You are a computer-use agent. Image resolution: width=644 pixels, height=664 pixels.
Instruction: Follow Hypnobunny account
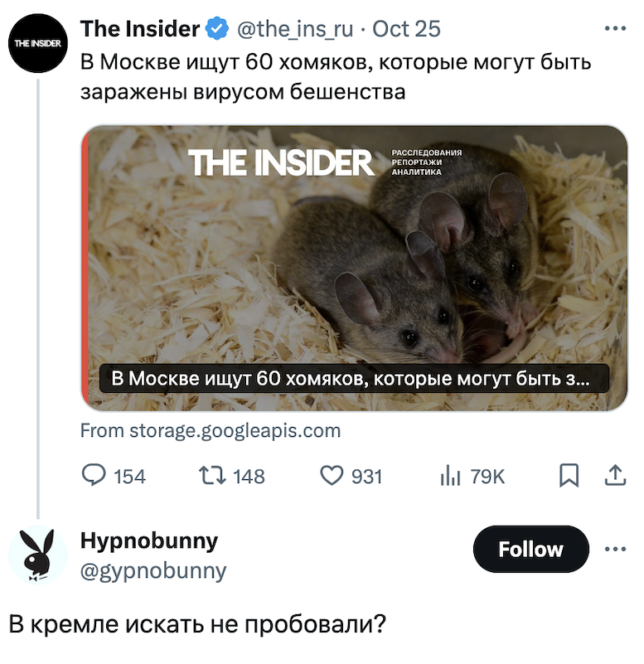530,549
